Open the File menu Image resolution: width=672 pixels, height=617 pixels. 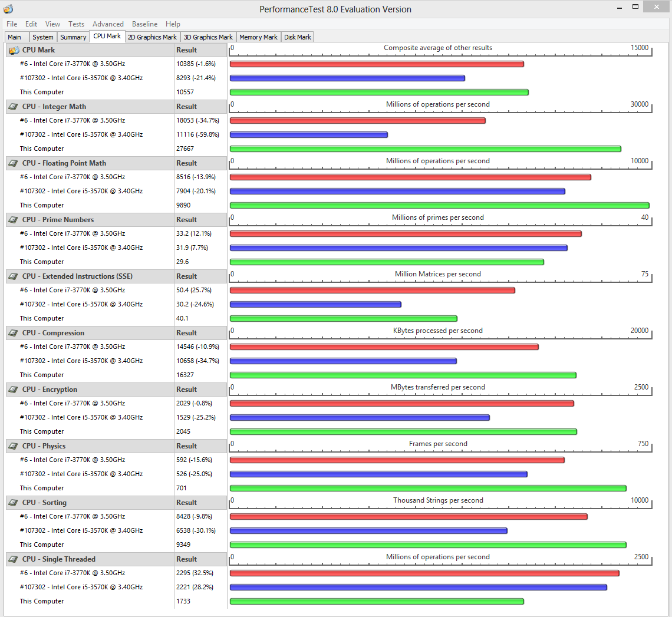pyautogui.click(x=12, y=24)
